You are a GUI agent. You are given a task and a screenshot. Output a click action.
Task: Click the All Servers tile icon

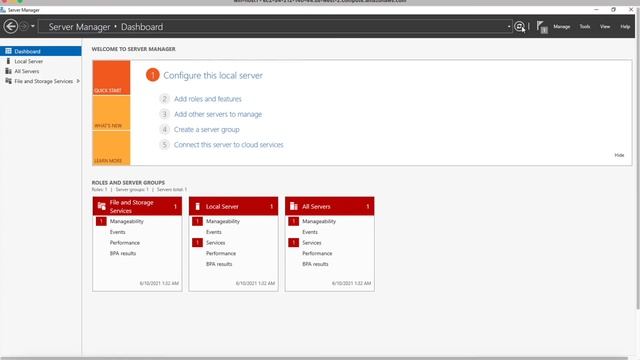[293, 206]
